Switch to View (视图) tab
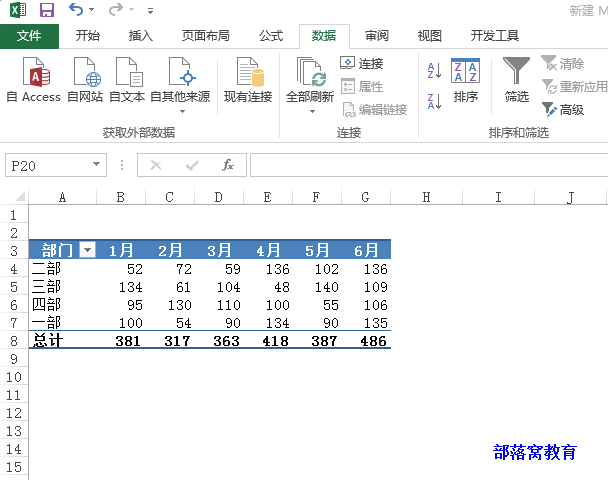This screenshot has width=608, height=480. [430, 36]
